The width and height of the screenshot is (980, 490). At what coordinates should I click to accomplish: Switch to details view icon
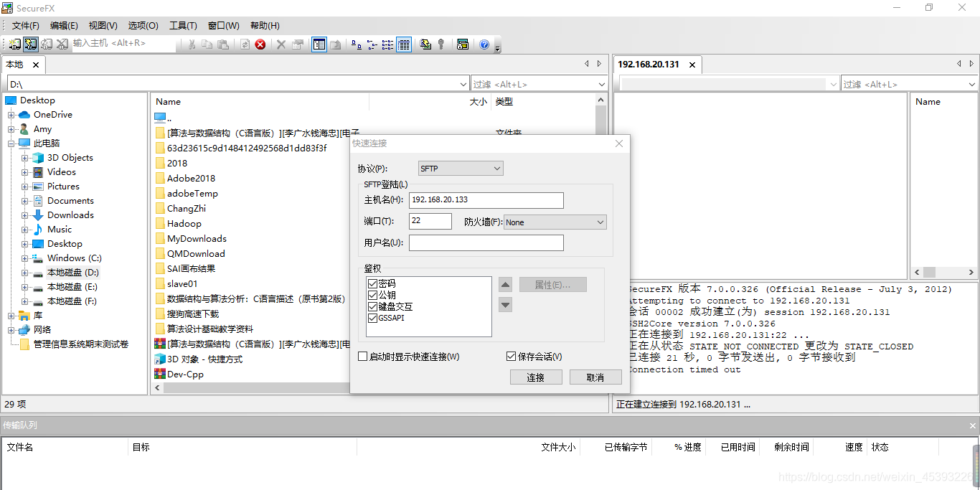(x=404, y=44)
